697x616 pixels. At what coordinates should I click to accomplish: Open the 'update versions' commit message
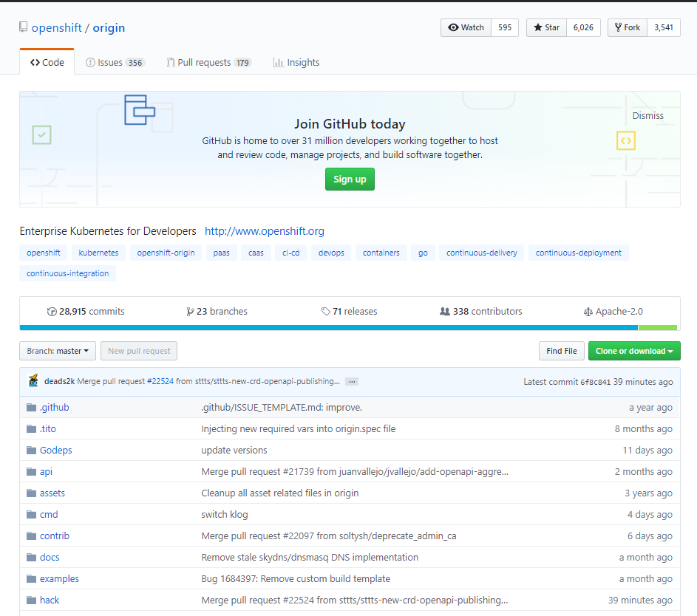point(234,451)
